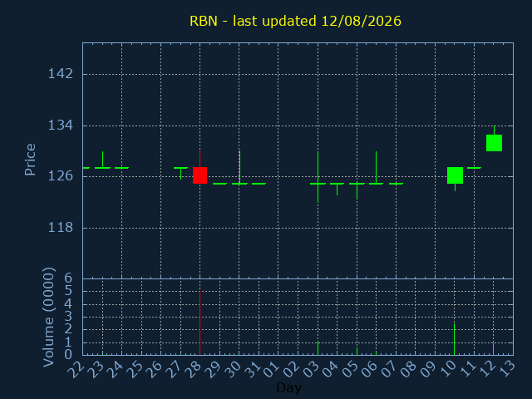The width and height of the screenshot is (532, 399).
Task: Click the 134 price axis label
Action: (x=61, y=126)
